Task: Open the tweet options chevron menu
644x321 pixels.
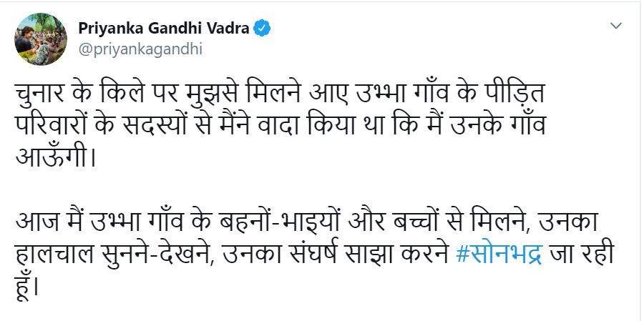Action: (x=616, y=26)
